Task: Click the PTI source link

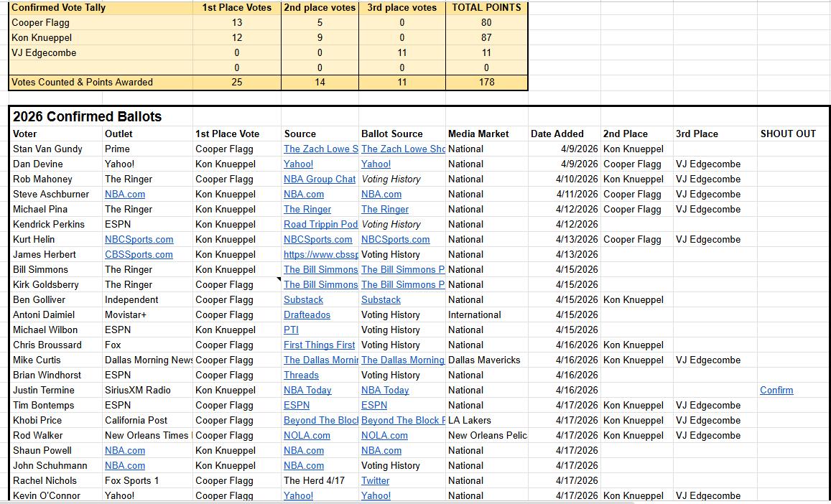Action: pos(291,330)
